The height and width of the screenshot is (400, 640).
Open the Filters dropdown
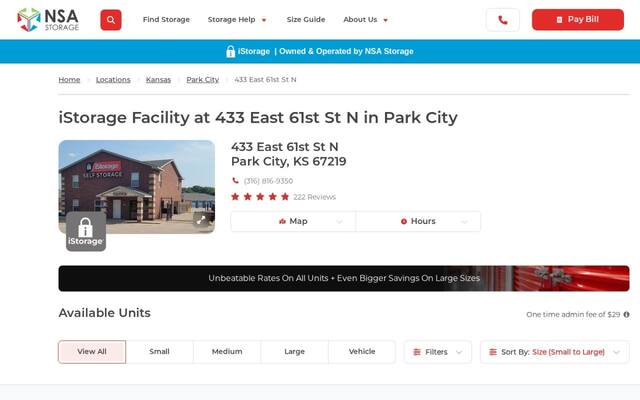point(438,352)
